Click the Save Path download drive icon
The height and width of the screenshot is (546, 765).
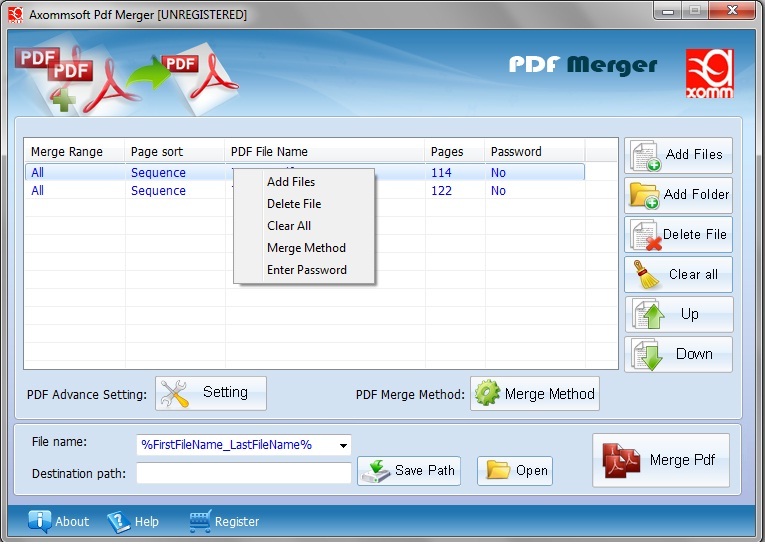(x=375, y=471)
